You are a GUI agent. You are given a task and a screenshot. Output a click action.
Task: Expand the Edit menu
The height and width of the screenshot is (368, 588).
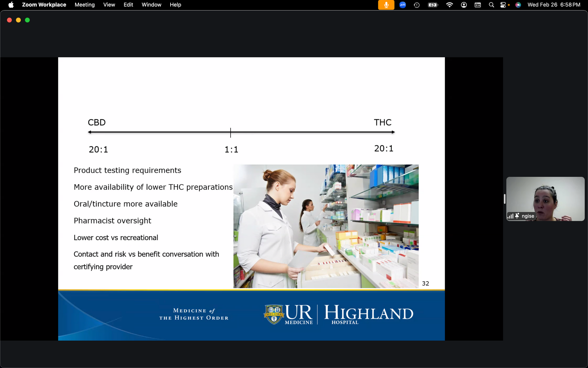point(128,5)
